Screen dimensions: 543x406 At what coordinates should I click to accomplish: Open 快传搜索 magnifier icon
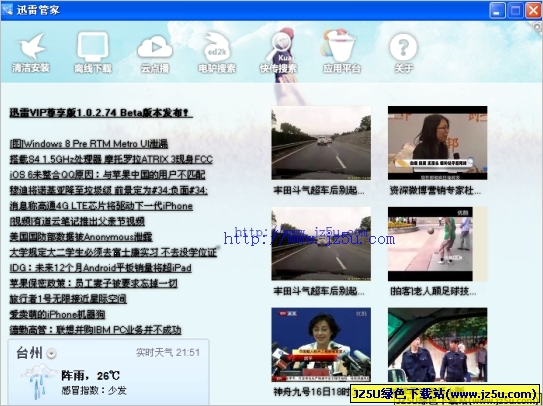279,46
